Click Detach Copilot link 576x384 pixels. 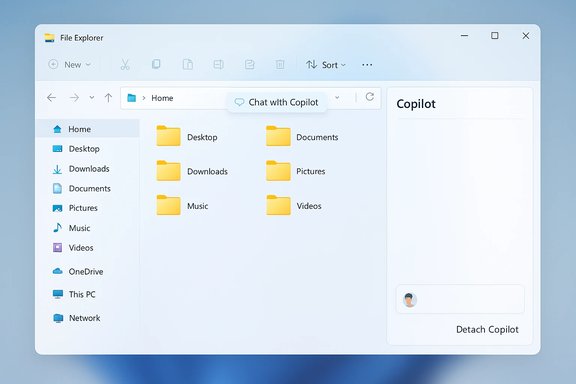487,329
